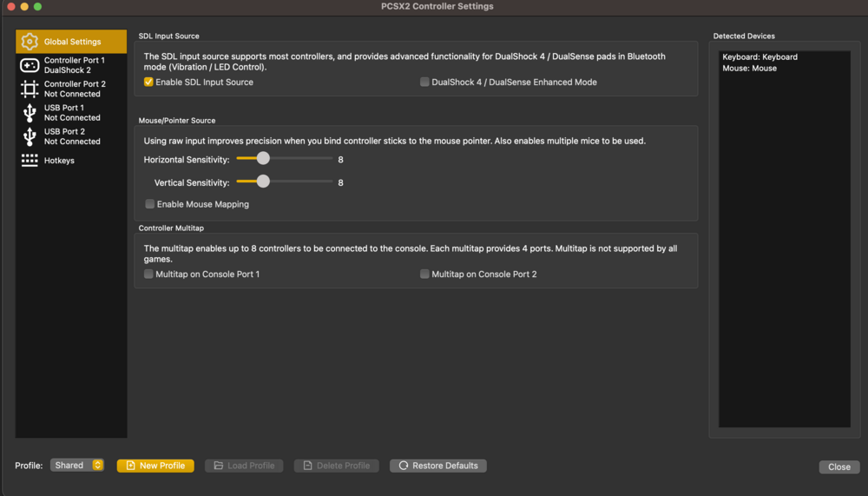Click the Restore Defaults arrow icon
868x496 pixels.
(x=404, y=466)
